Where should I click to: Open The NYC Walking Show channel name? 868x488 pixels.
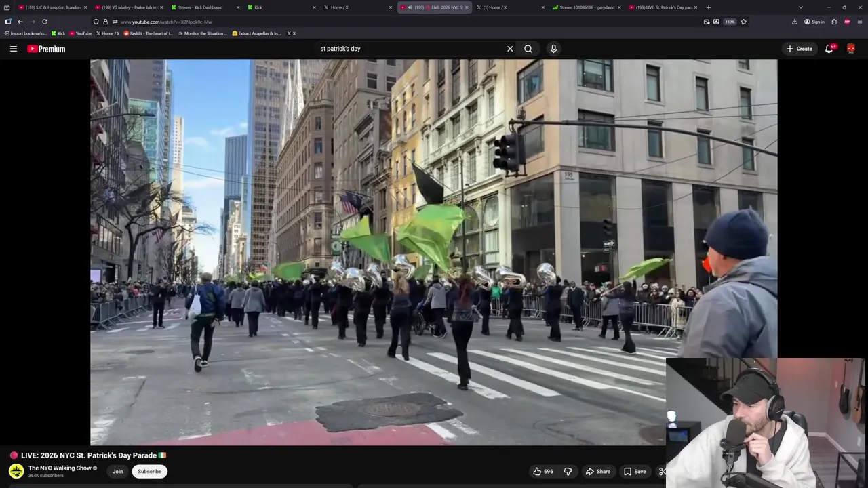(x=60, y=468)
